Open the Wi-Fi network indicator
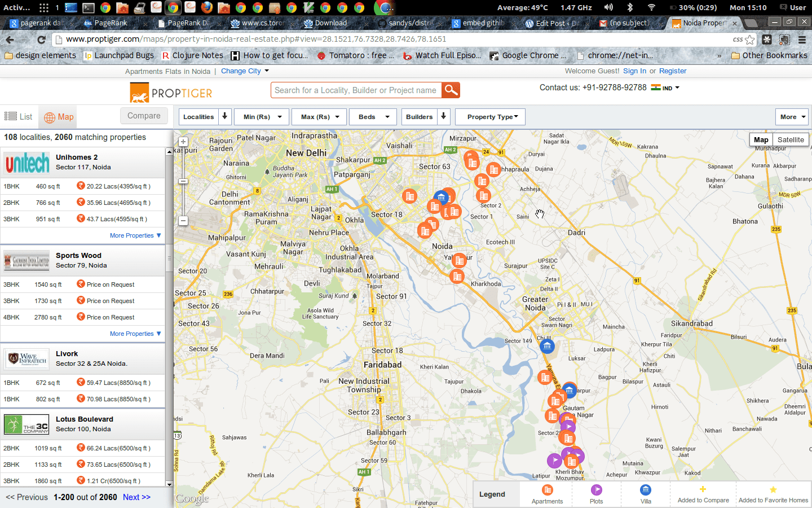Image resolution: width=812 pixels, height=508 pixels. [651, 7]
